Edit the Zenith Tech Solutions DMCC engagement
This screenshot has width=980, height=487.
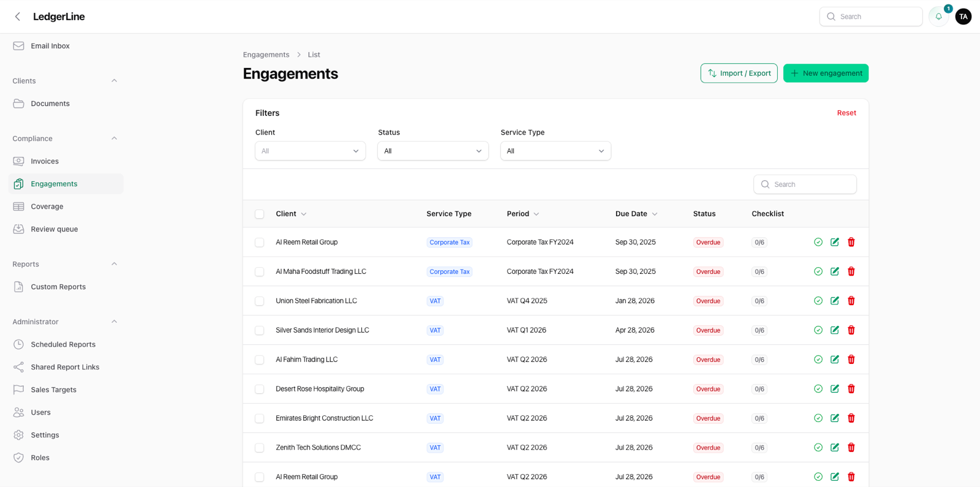[835, 448]
